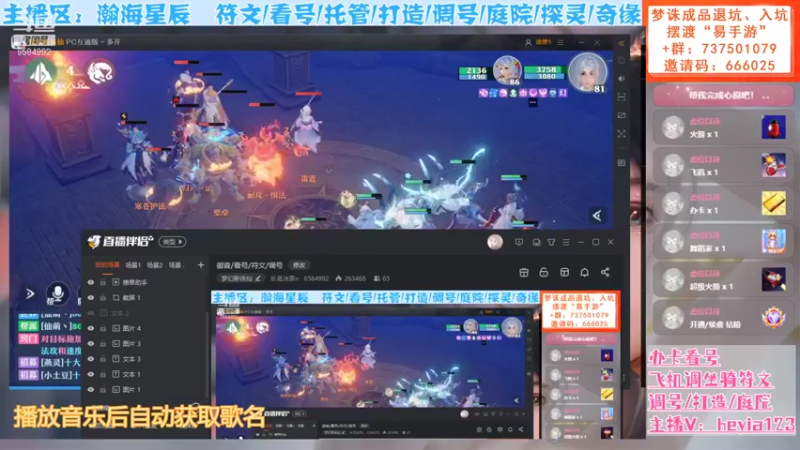The width and height of the screenshot is (800, 450).
Task: Toggle the lock on 图片 4 source
Action: (103, 328)
